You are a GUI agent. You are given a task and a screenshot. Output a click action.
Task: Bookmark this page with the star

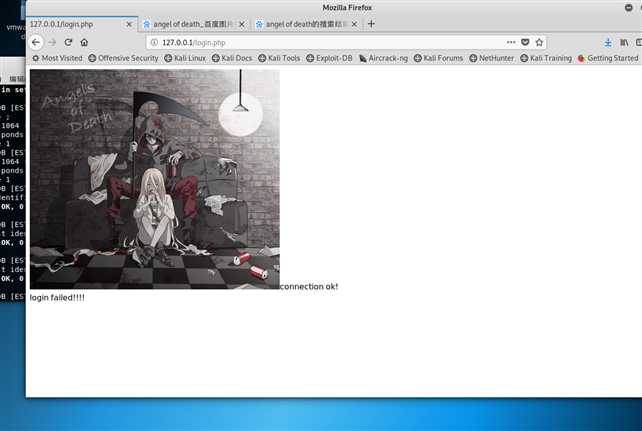[x=539, y=42]
